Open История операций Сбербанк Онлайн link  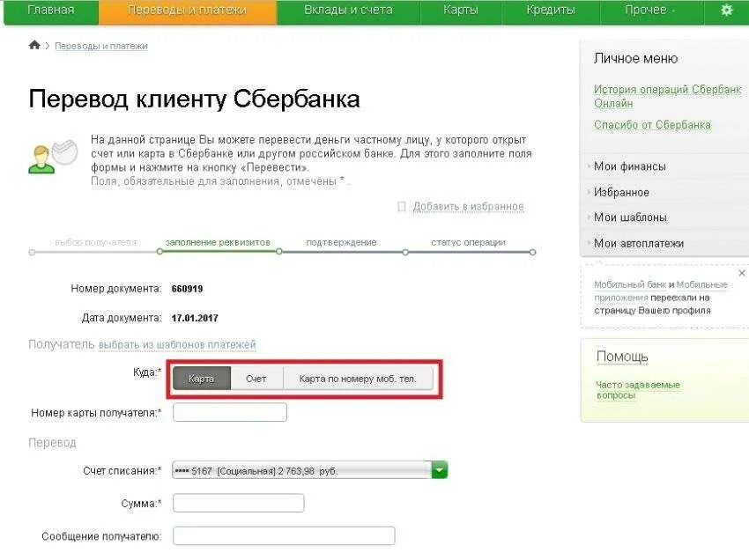pos(667,97)
